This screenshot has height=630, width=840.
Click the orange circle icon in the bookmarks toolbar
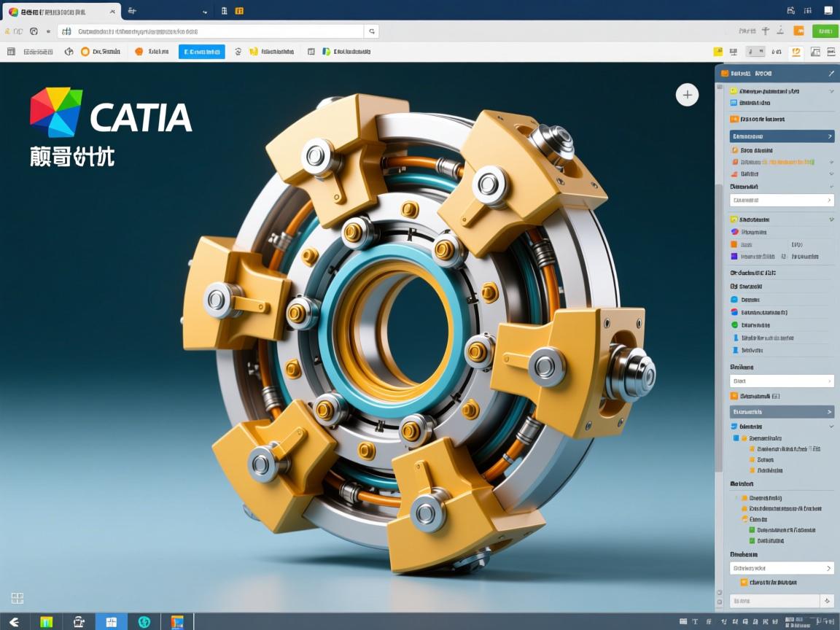[x=85, y=52]
